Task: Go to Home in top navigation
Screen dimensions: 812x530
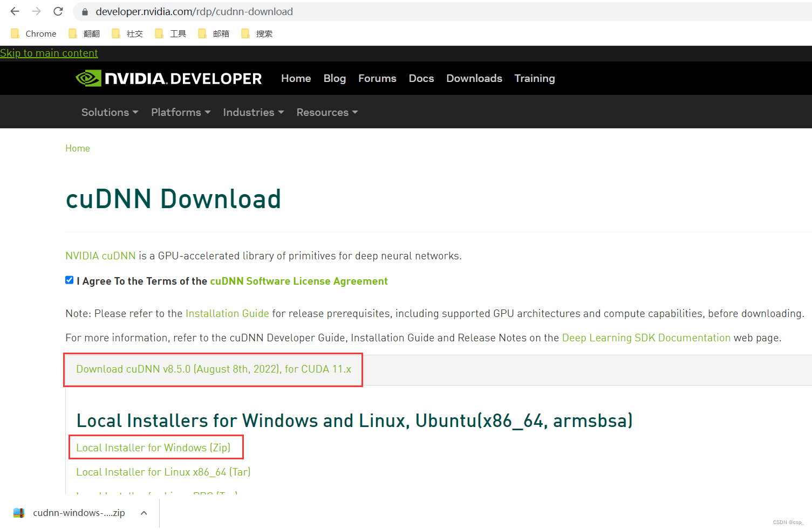Action: click(296, 79)
